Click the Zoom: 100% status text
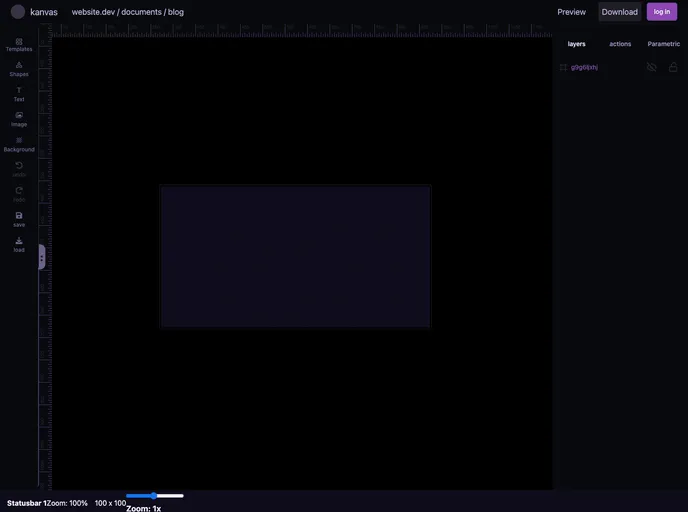Viewport: 688px width, 512px height. [x=67, y=503]
